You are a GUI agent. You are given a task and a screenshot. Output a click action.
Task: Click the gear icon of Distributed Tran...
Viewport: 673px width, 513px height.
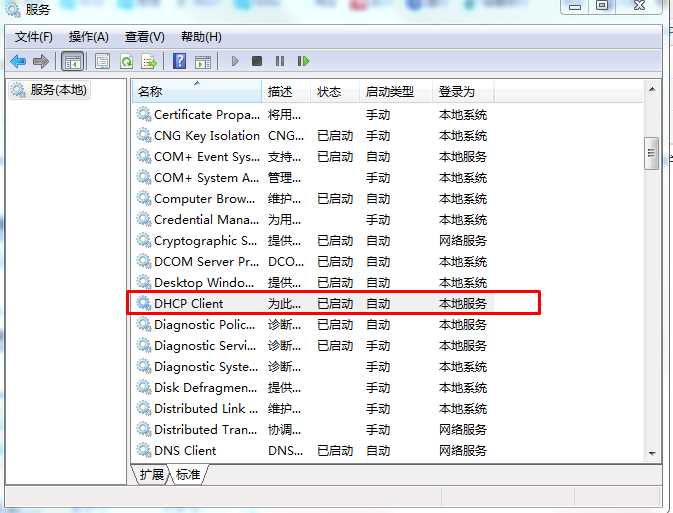(144, 429)
